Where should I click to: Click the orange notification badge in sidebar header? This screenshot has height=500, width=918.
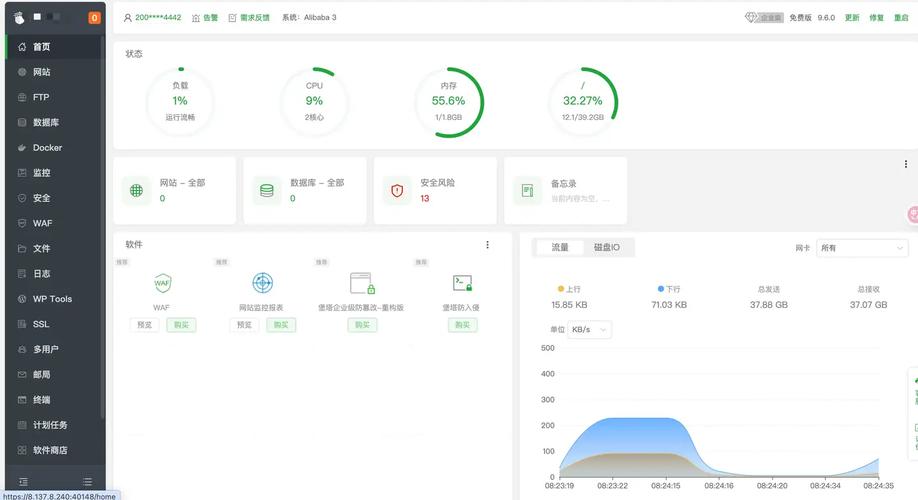[x=94, y=18]
